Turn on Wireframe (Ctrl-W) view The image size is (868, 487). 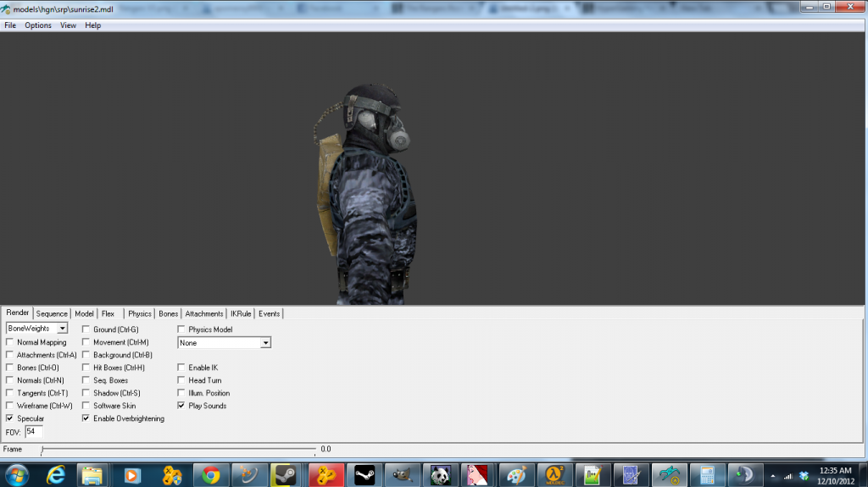(x=9, y=406)
